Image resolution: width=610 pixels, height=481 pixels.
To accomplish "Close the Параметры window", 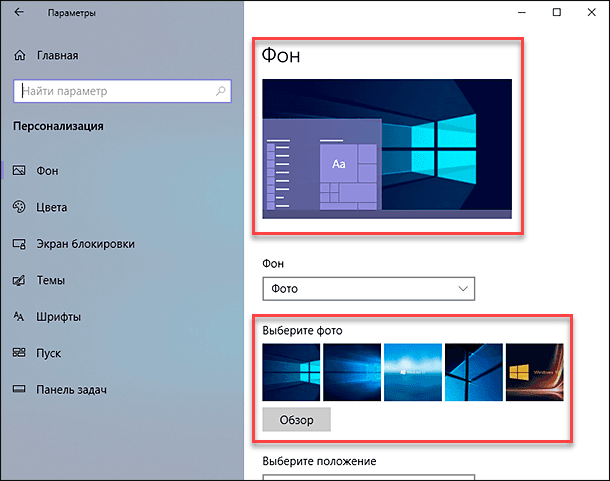I will click(x=592, y=12).
